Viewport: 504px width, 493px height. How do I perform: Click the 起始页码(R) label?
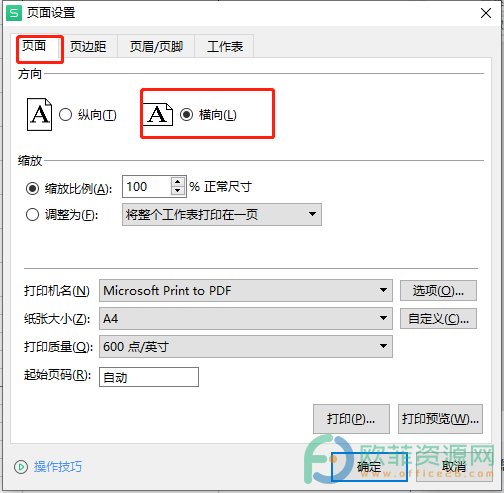coord(57,375)
